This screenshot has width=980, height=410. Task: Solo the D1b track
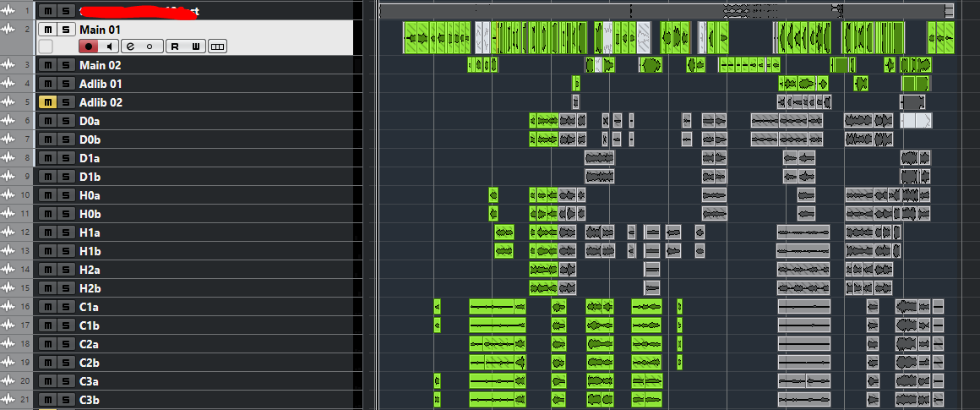(x=66, y=177)
